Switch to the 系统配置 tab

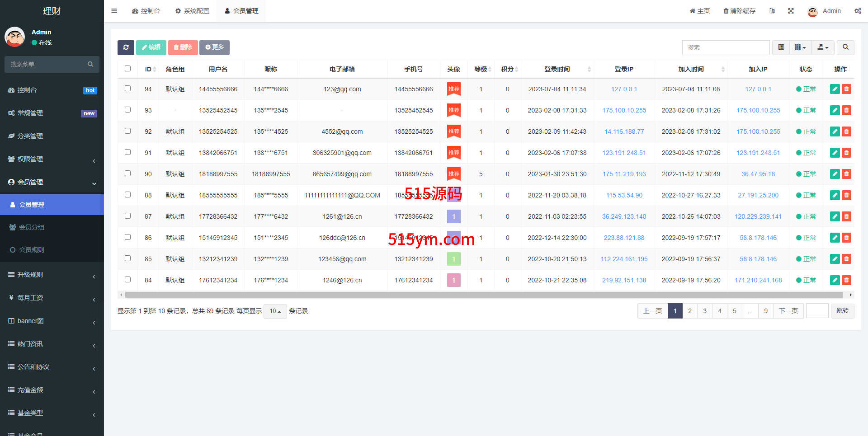point(193,11)
